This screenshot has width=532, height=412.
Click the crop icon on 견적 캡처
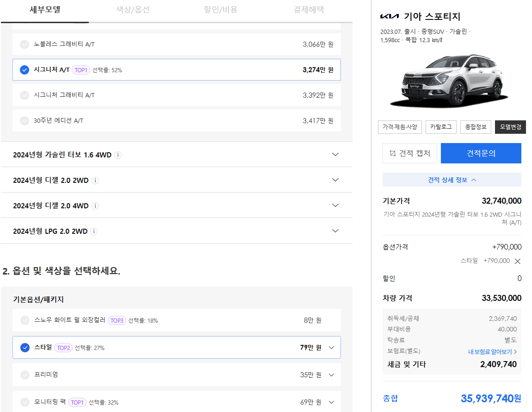tap(393, 153)
